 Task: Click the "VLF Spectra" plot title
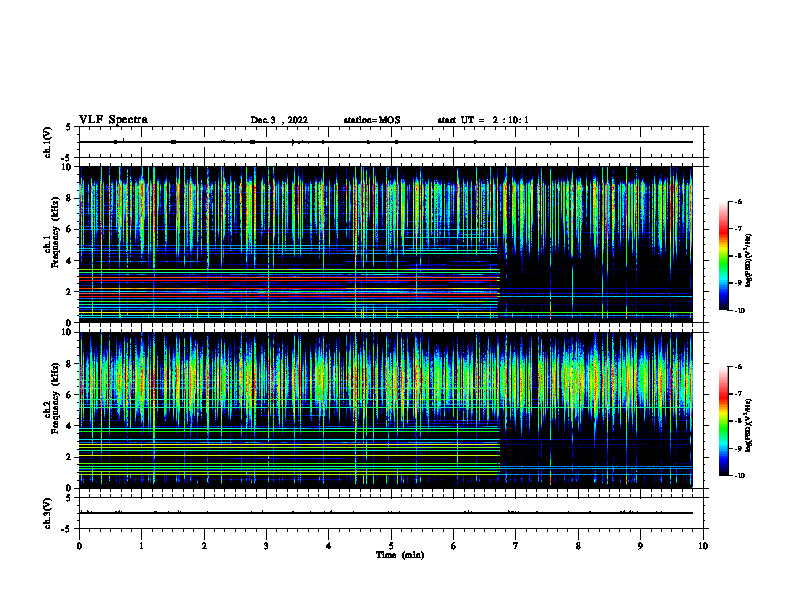(x=113, y=120)
